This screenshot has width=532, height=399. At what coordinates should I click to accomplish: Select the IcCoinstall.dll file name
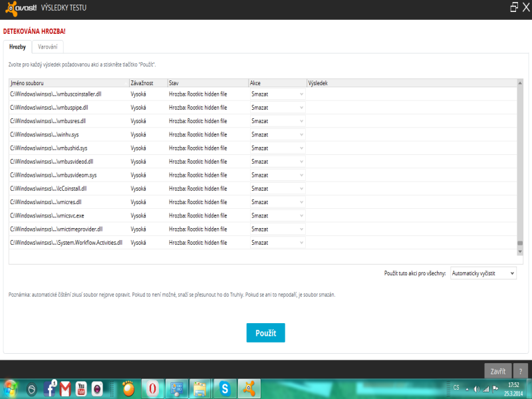click(49, 189)
